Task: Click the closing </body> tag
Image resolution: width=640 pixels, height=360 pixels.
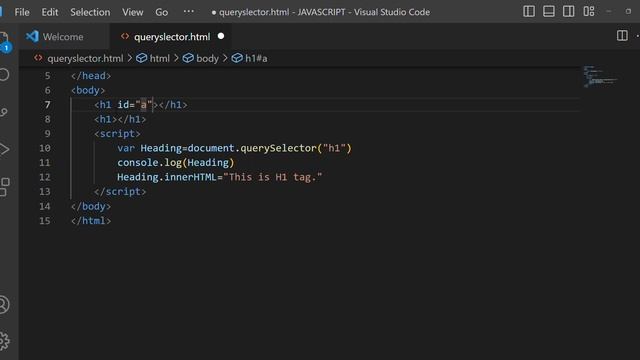Action: [91, 207]
